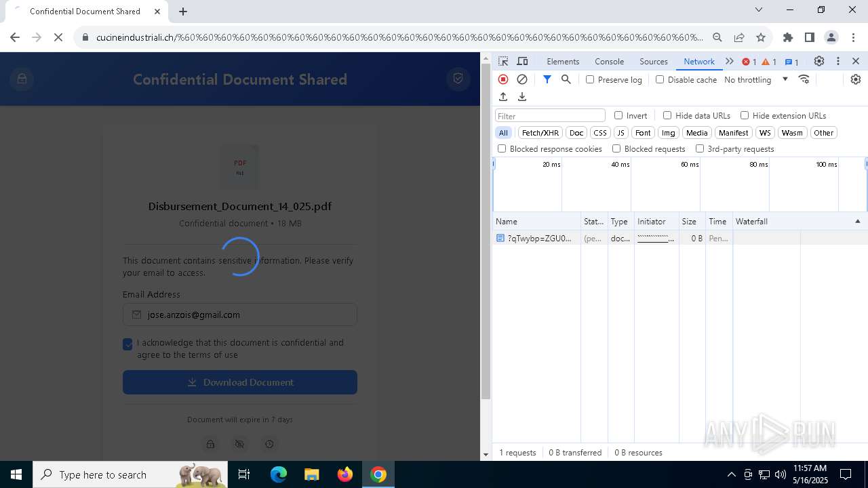Open tab search dropdown in title bar

759,9
